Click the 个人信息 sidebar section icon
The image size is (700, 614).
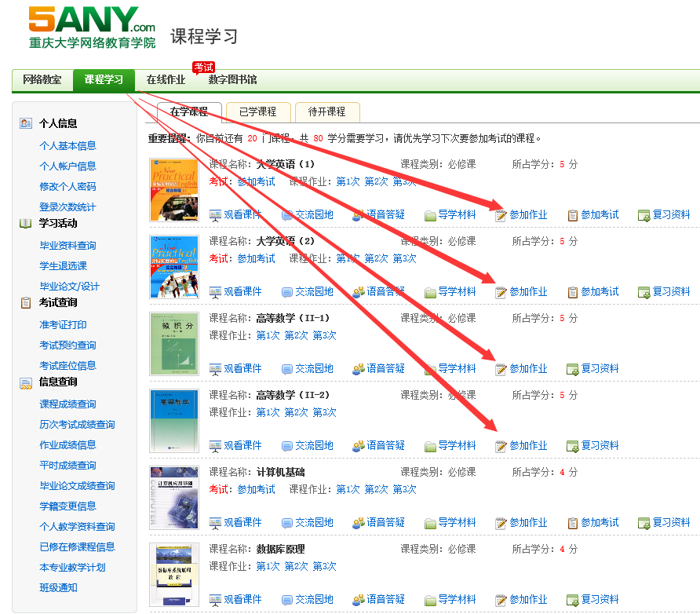click(x=26, y=123)
